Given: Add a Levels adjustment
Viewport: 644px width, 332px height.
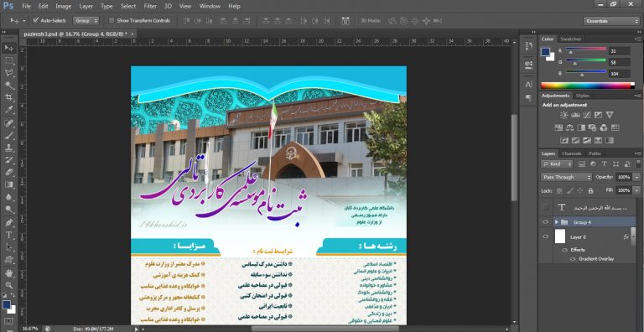Looking at the screenshot, I should [575, 115].
